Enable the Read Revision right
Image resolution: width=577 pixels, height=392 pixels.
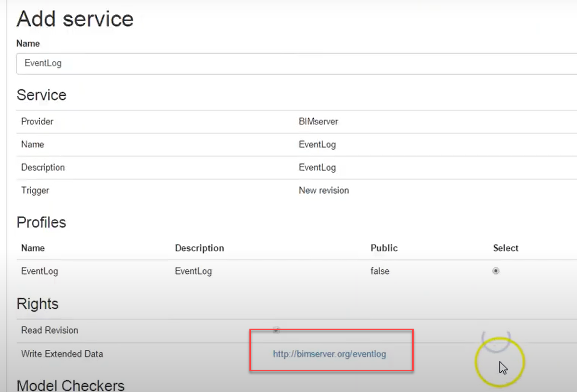click(276, 330)
